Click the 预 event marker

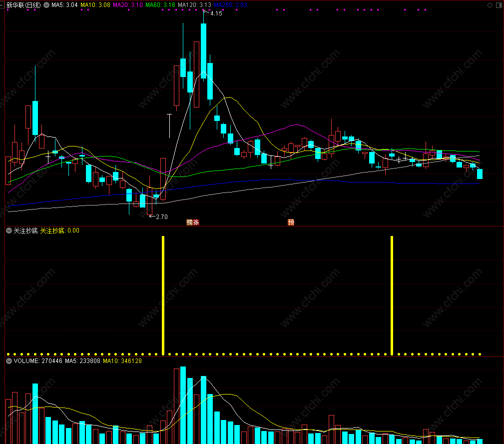tap(291, 222)
